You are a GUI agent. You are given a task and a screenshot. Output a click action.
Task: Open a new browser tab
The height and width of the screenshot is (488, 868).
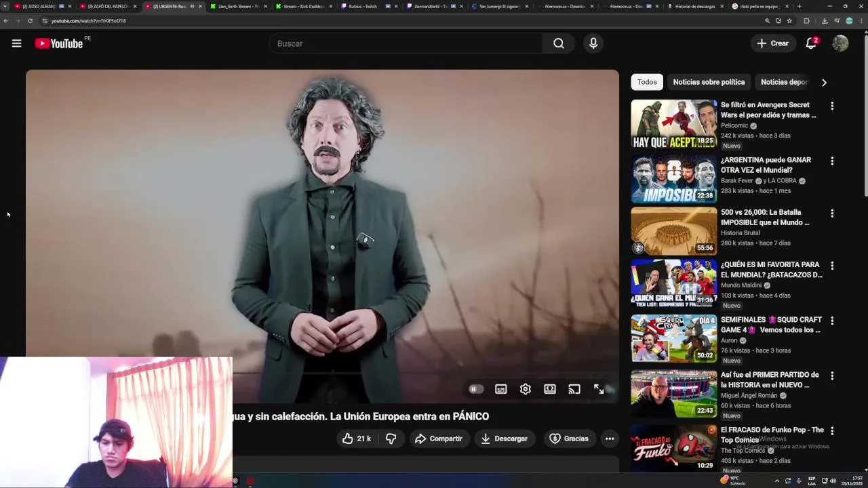click(x=799, y=6)
